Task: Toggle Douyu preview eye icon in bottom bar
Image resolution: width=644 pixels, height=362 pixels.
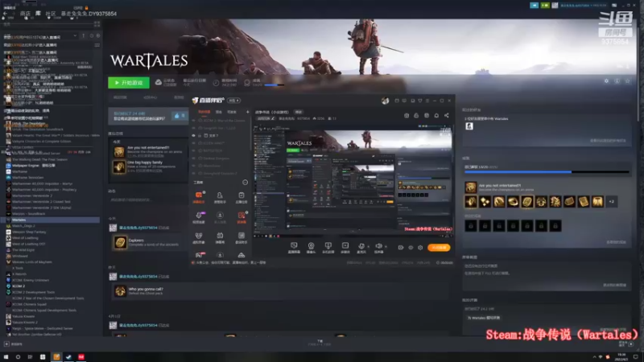Action: [x=411, y=248]
